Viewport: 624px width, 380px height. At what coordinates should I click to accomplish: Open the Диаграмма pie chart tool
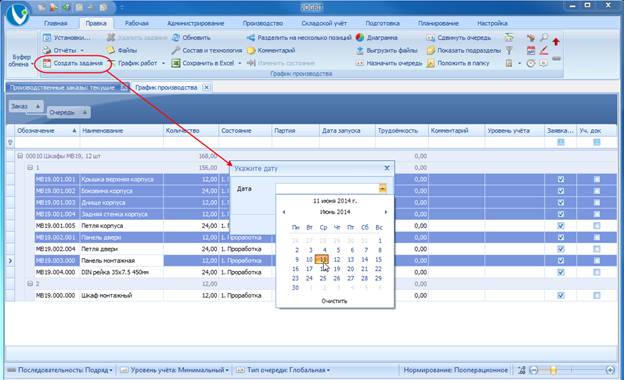point(376,38)
